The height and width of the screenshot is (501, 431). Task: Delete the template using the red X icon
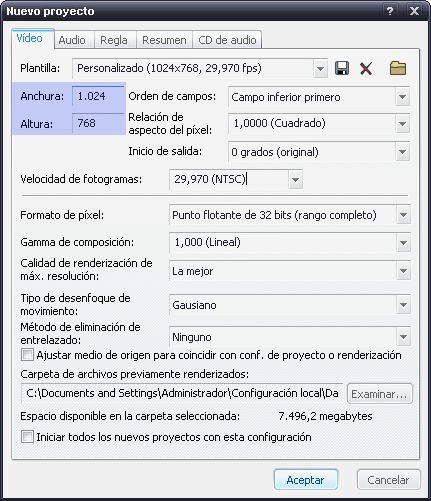pyautogui.click(x=366, y=69)
